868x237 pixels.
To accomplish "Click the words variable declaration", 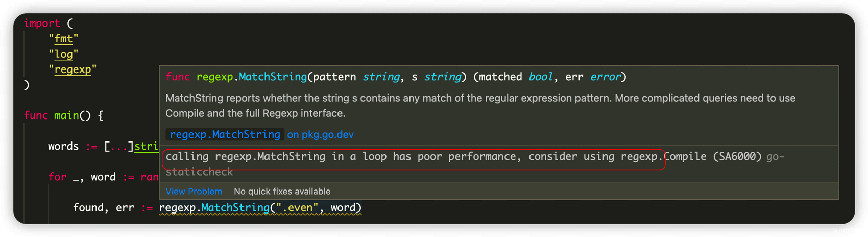I will pos(63,147).
